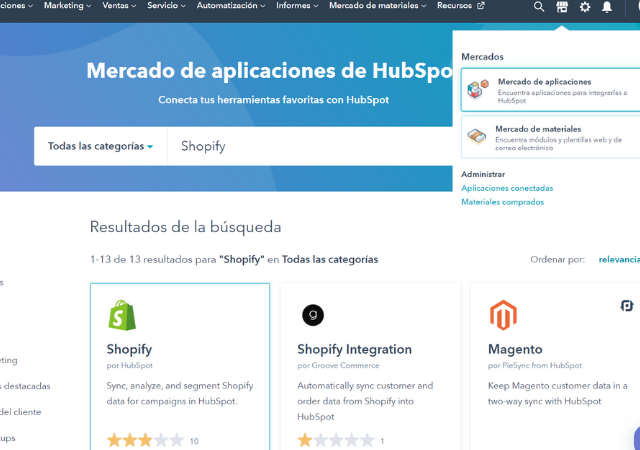Viewport: 640px width, 450px height.
Task: Click the external link icon beside Recursos
Action: click(481, 6)
